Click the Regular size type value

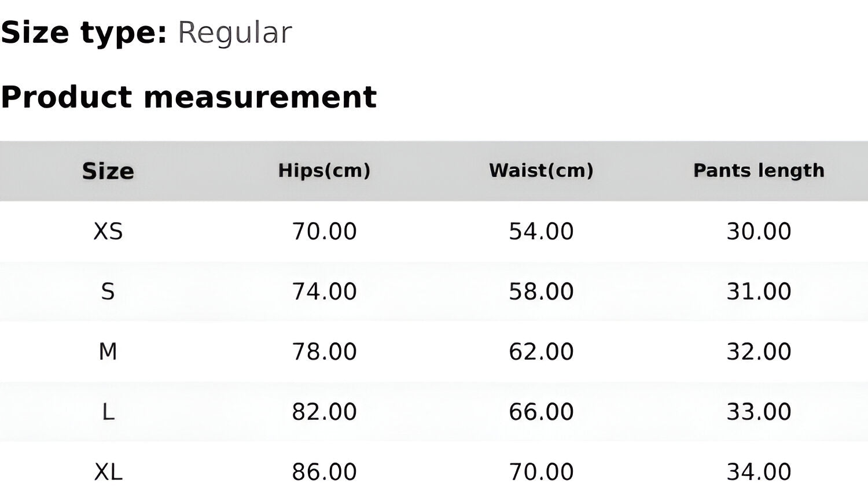tap(234, 33)
